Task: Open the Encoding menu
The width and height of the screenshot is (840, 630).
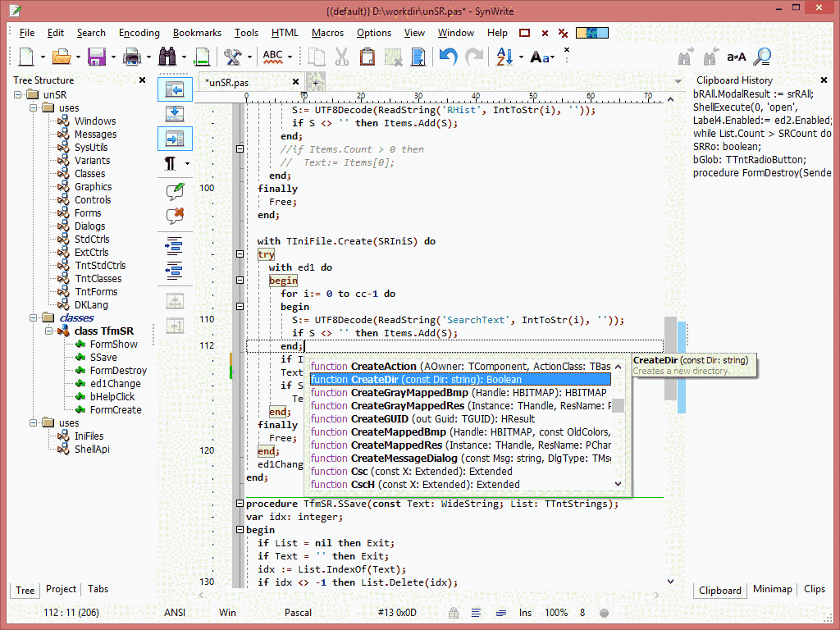Action: 139,33
